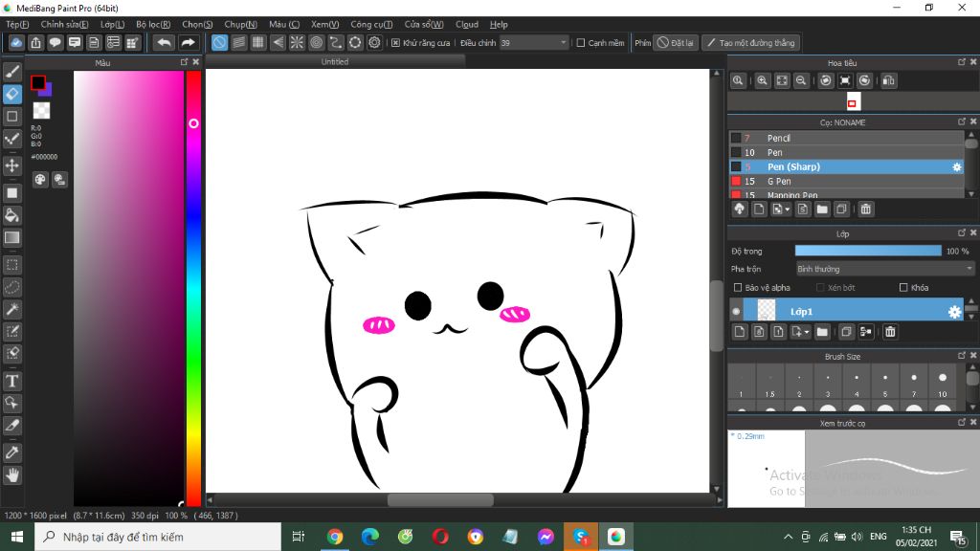This screenshot has width=980, height=551.
Task: Select the Text tool
Action: 11,381
